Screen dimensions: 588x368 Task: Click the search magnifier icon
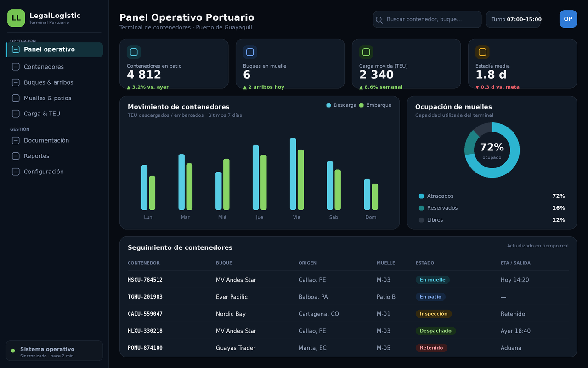(379, 20)
